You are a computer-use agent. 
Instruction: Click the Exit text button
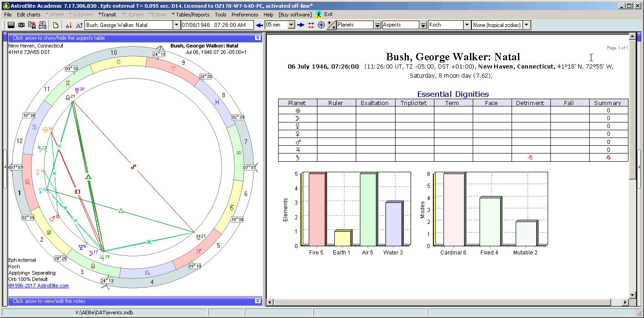click(328, 15)
